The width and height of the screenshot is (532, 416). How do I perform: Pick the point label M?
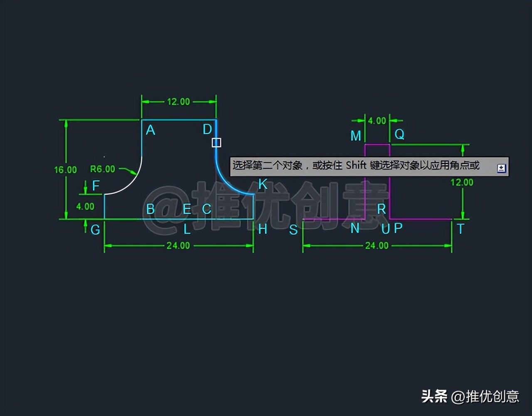point(356,136)
